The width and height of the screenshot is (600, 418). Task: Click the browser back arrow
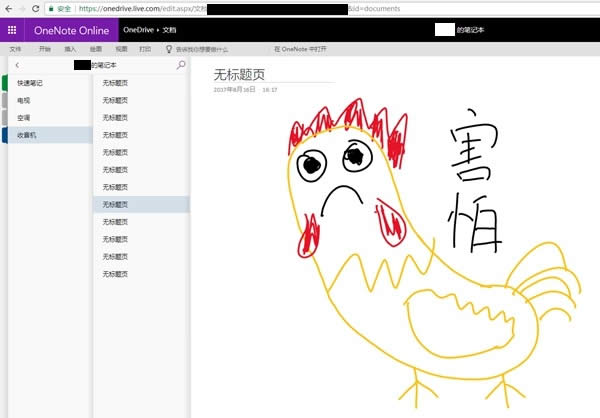point(8,8)
